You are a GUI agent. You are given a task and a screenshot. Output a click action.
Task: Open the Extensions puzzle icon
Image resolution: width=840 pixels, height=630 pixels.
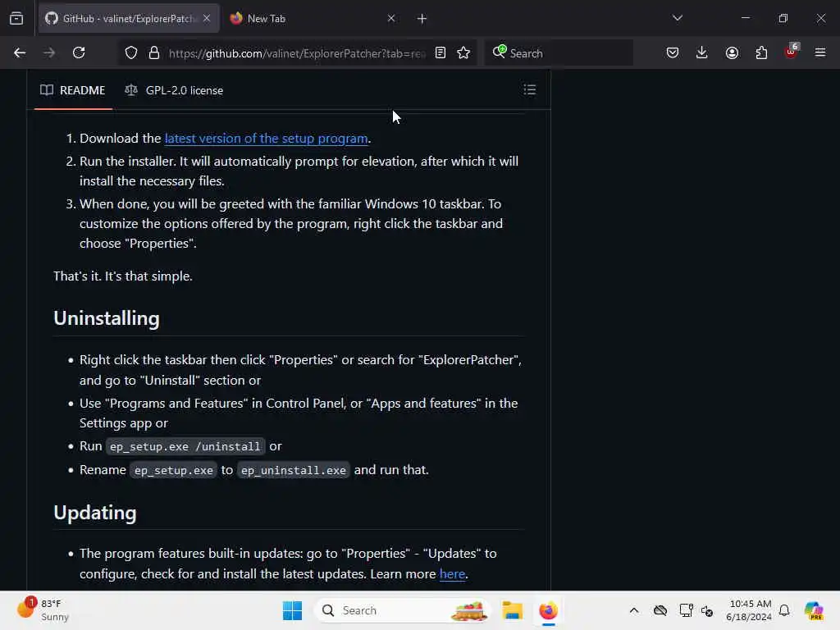(x=761, y=52)
